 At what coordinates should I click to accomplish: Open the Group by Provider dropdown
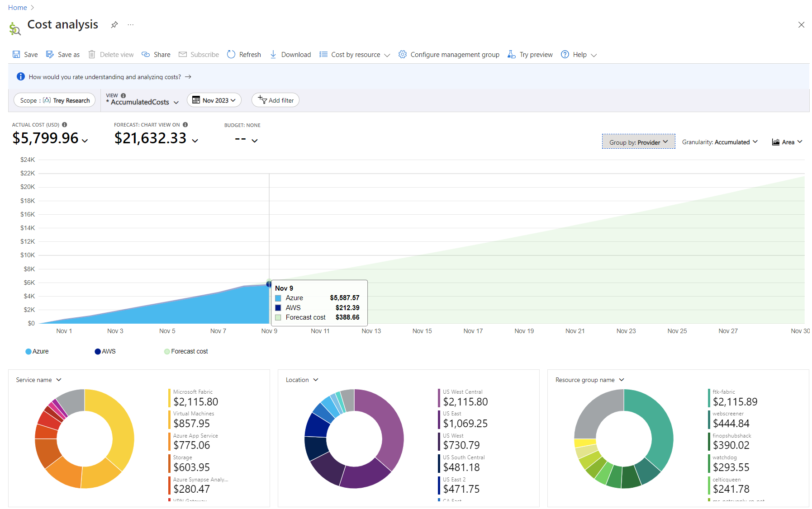tap(638, 142)
